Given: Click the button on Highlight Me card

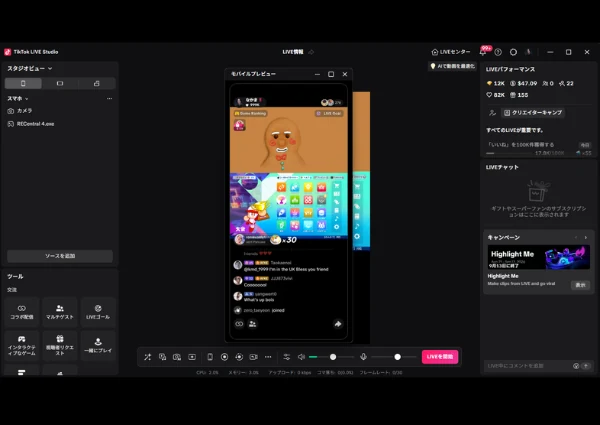Looking at the screenshot, I should [580, 285].
